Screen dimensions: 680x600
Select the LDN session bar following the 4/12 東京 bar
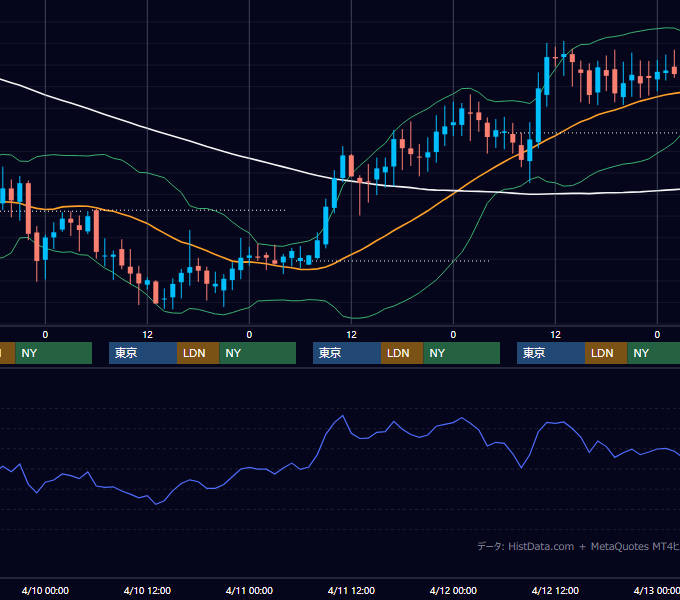606,353
